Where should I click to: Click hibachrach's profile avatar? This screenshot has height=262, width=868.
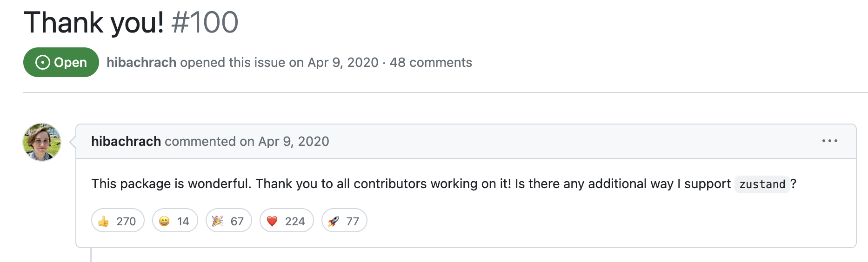tap(42, 142)
